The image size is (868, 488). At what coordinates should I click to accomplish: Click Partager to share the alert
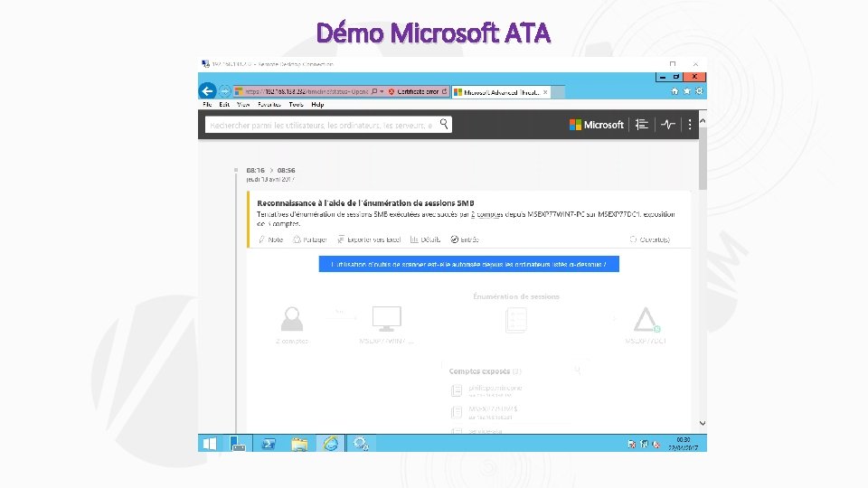point(309,239)
